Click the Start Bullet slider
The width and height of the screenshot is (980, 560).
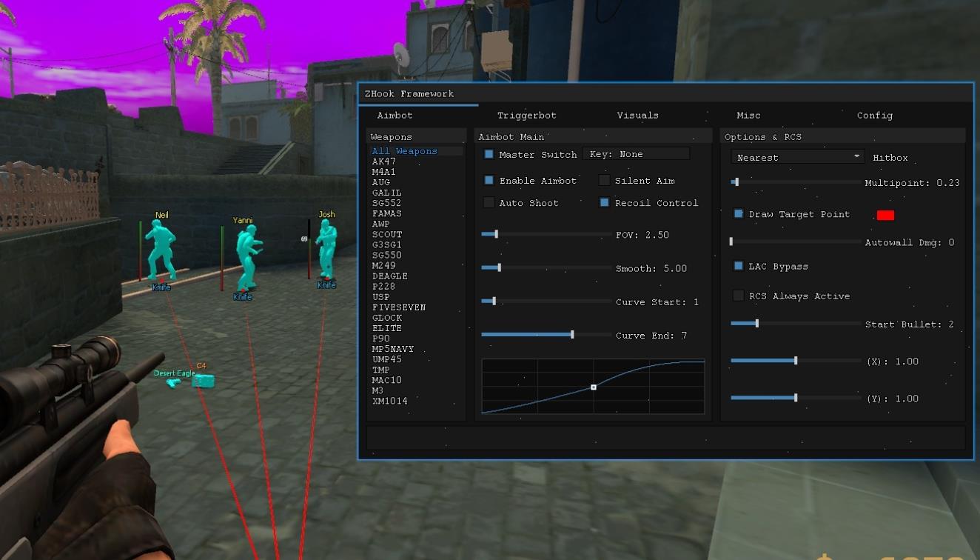(796, 324)
